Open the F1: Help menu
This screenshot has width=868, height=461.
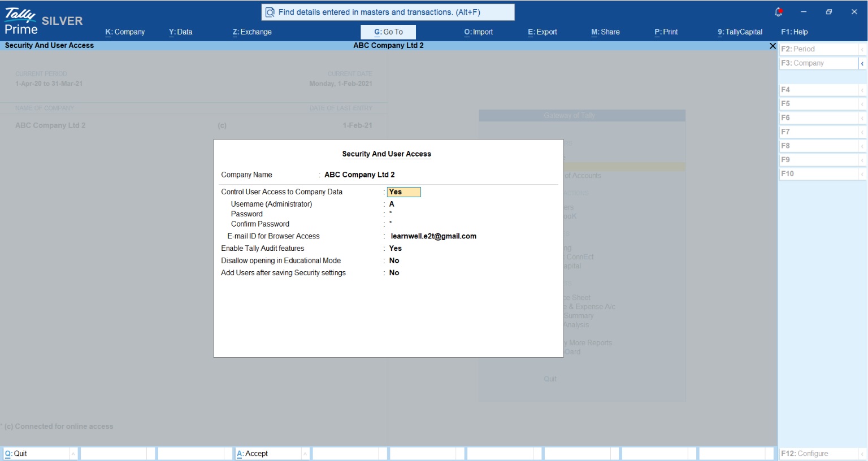tap(795, 32)
